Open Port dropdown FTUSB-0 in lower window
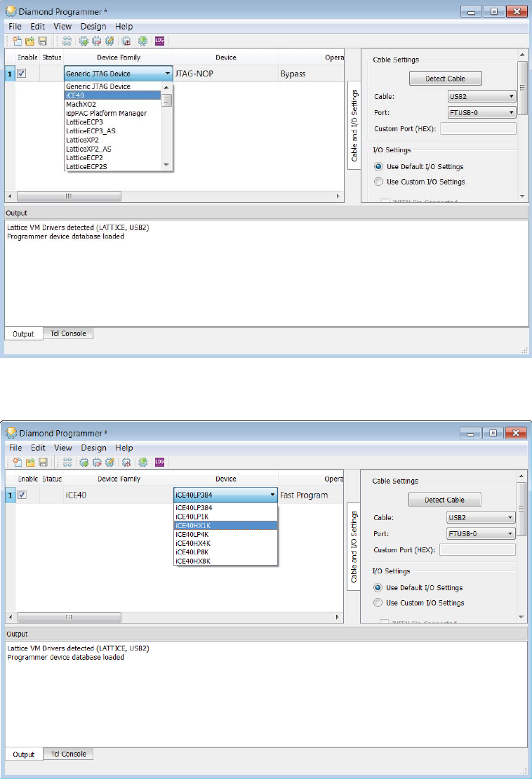This screenshot has height=779, width=532. (481, 533)
